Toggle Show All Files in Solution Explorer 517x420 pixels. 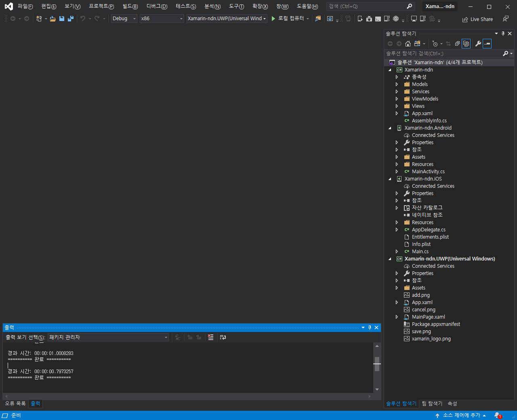(466, 44)
